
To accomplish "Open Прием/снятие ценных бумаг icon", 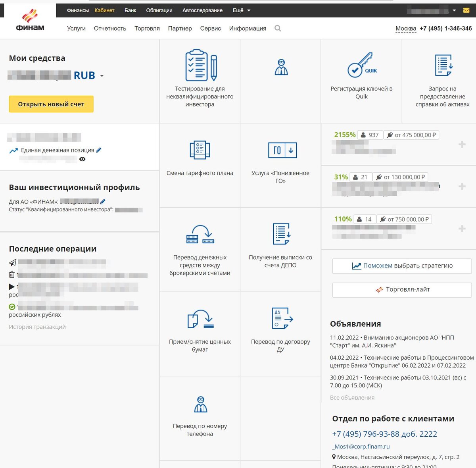I will [200, 319].
